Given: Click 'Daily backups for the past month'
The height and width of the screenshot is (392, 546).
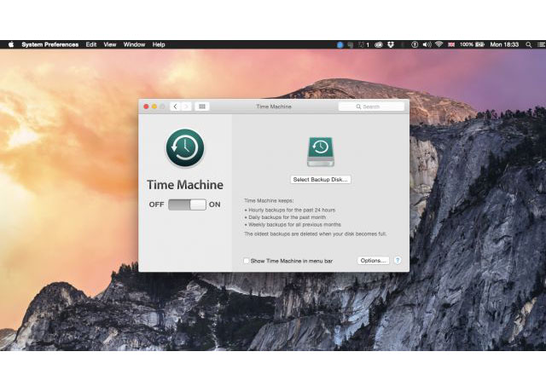Looking at the screenshot, I should coord(288,217).
